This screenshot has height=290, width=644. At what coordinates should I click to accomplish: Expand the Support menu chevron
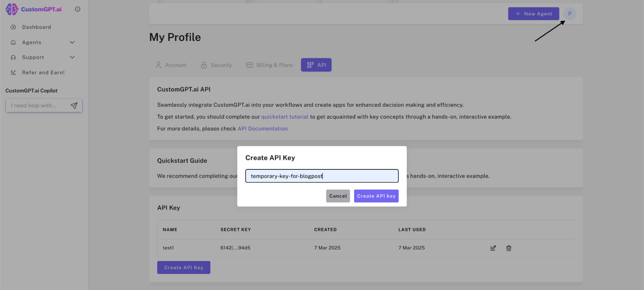click(72, 57)
